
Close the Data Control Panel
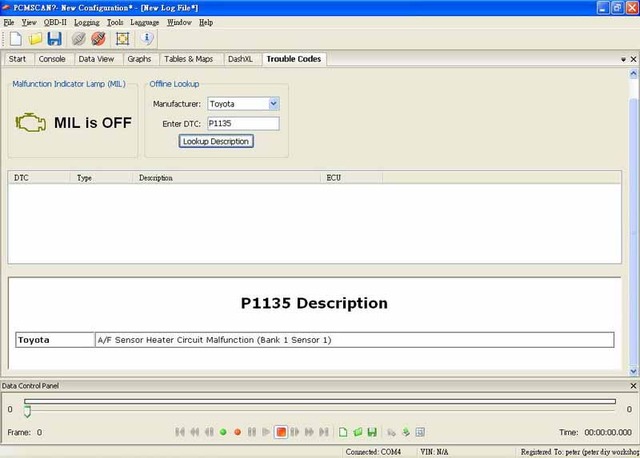click(632, 385)
